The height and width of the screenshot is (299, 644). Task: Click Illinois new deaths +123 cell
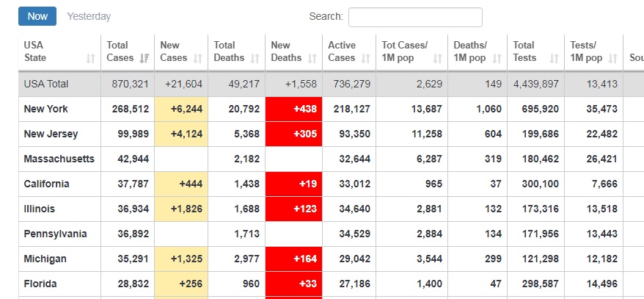(293, 209)
